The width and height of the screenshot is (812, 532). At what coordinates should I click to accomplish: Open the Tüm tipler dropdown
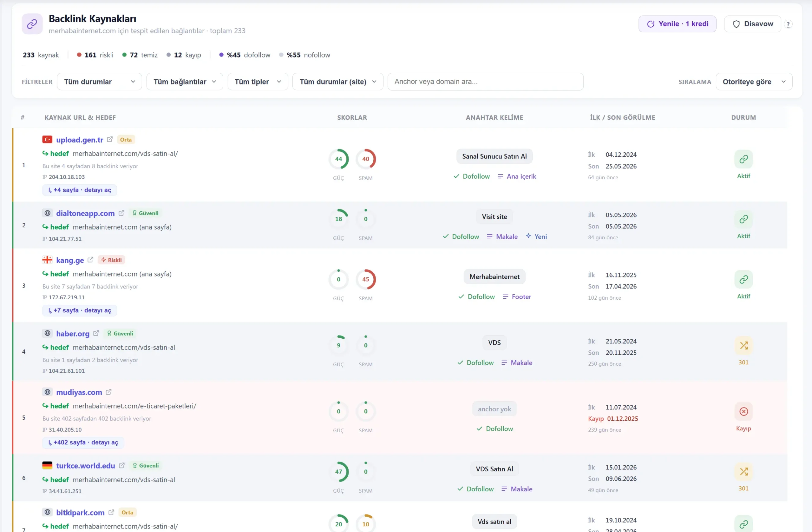(258, 82)
